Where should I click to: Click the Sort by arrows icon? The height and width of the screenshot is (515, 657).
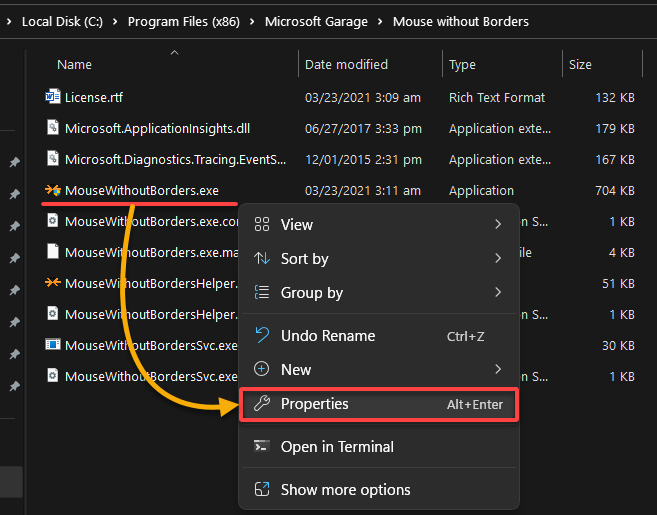262,258
